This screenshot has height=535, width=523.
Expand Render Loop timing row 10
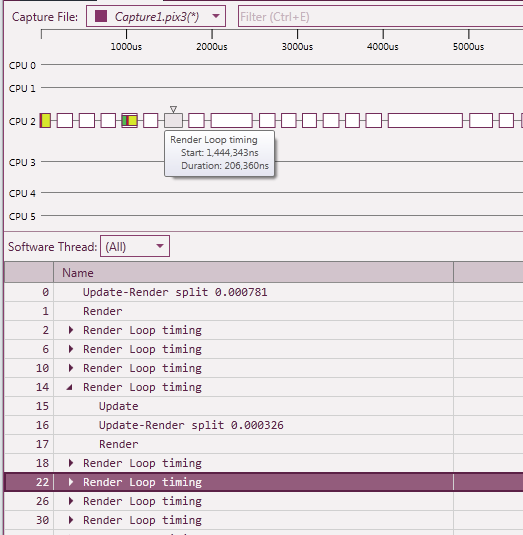tap(71, 368)
